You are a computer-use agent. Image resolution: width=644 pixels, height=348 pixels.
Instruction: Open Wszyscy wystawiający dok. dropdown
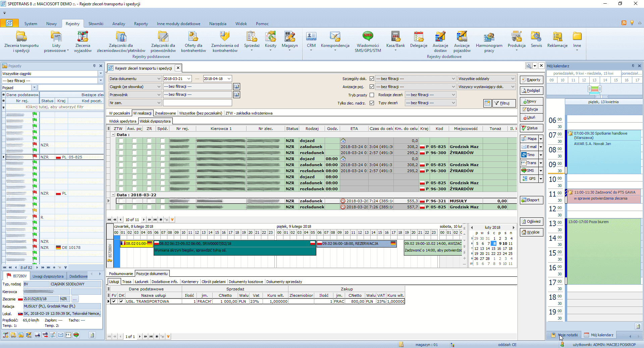coord(513,87)
